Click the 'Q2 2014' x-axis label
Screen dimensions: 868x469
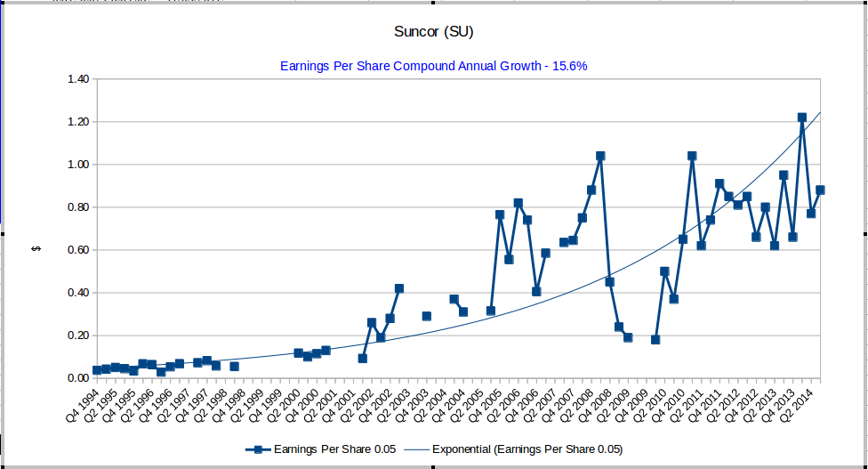797,406
